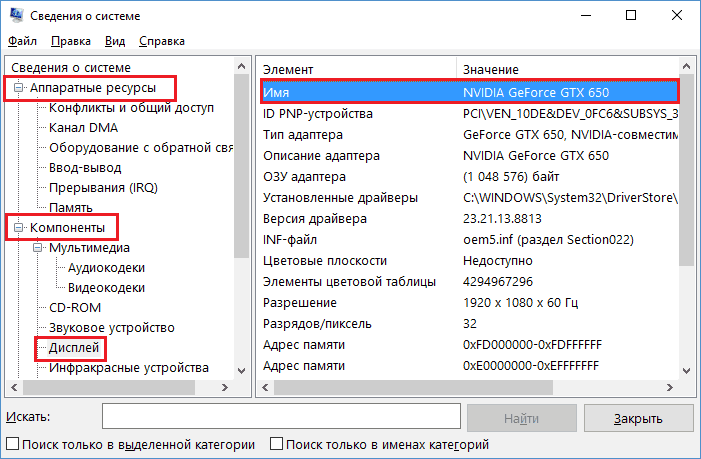Select the Версия драйвера row
701x459 pixels.
point(469,219)
